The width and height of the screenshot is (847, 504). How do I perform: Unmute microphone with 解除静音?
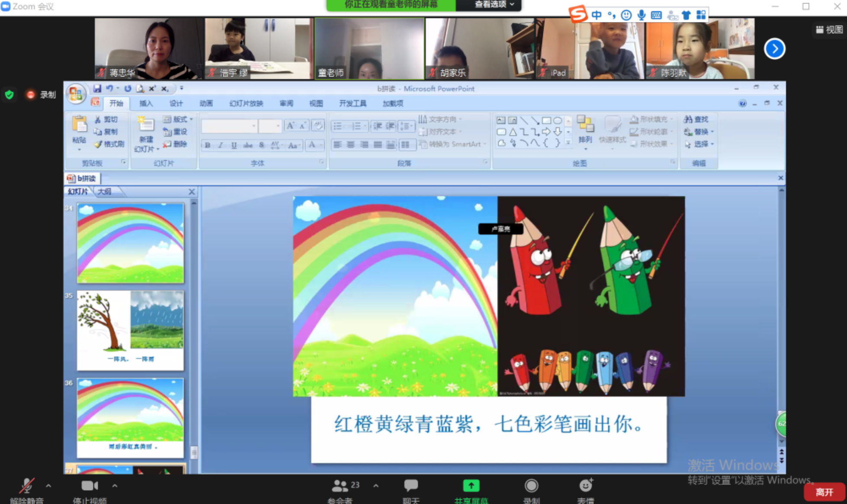pyautogui.click(x=27, y=491)
